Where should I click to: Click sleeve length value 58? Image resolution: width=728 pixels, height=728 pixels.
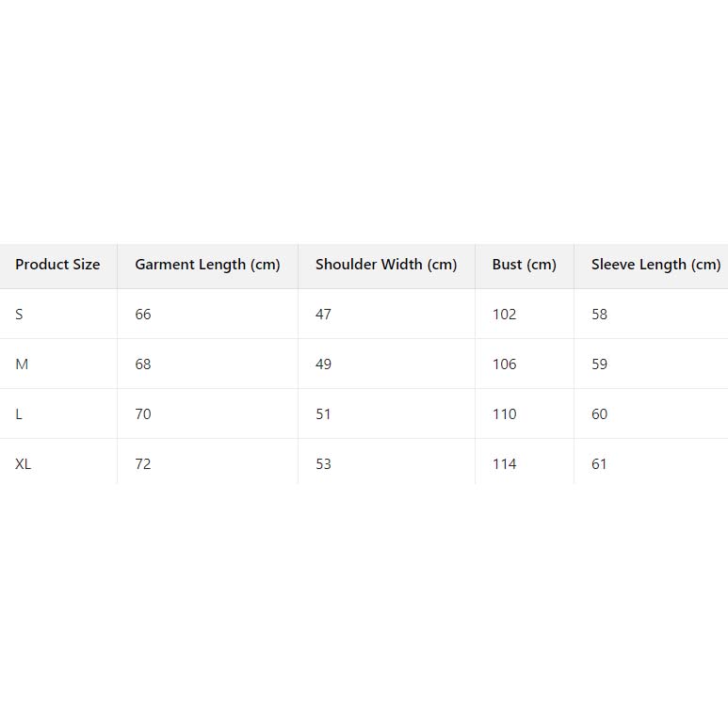pyautogui.click(x=599, y=315)
